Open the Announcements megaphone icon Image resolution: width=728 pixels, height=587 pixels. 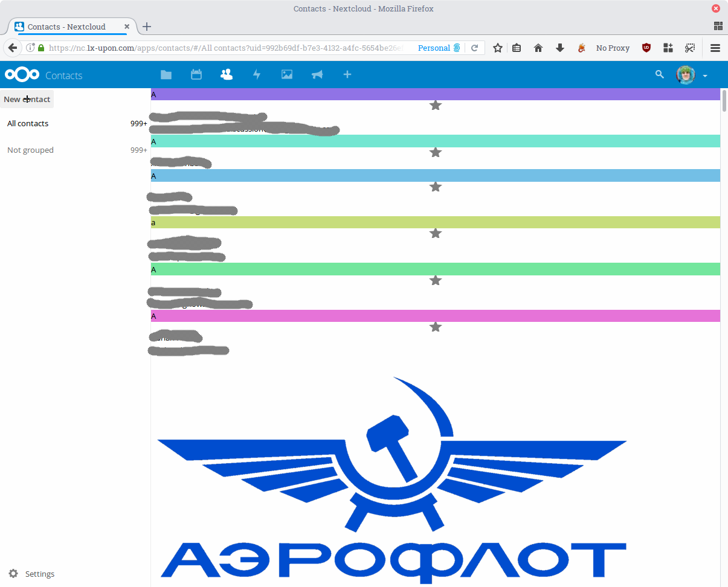pyautogui.click(x=317, y=74)
